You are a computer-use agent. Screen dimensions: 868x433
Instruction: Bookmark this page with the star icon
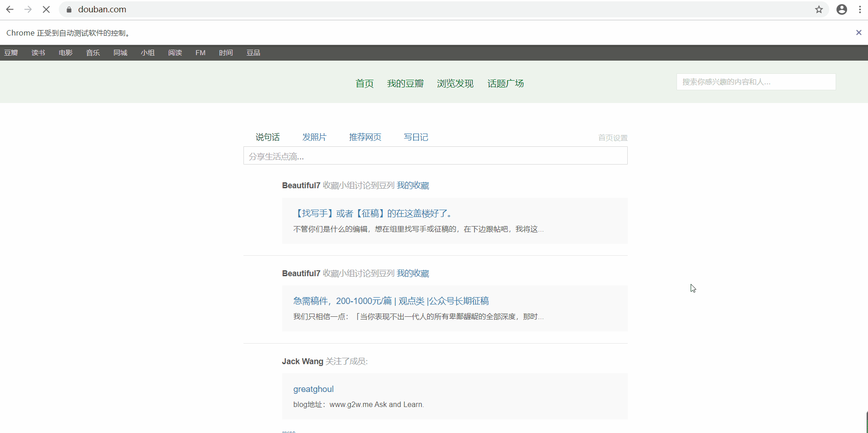click(819, 10)
